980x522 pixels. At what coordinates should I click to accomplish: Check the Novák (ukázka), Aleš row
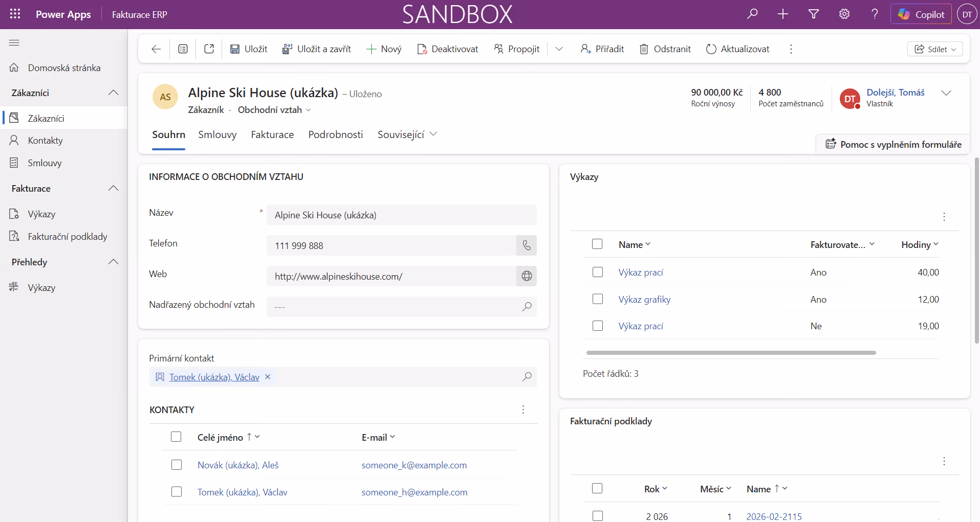177,465
